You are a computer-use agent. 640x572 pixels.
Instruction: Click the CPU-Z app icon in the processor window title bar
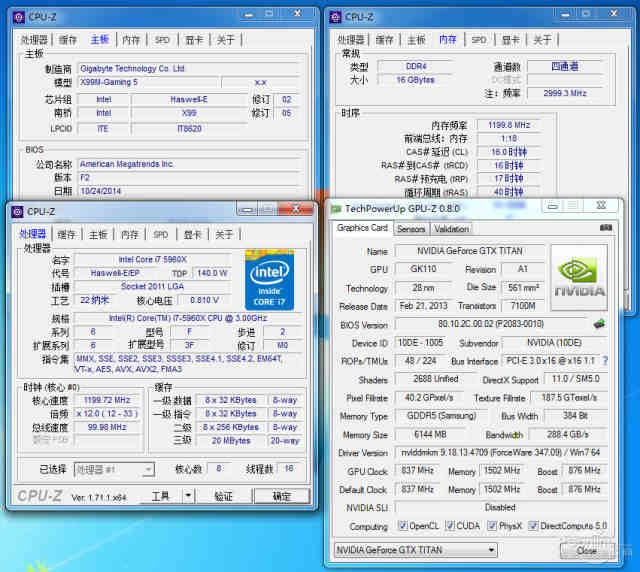[18, 211]
